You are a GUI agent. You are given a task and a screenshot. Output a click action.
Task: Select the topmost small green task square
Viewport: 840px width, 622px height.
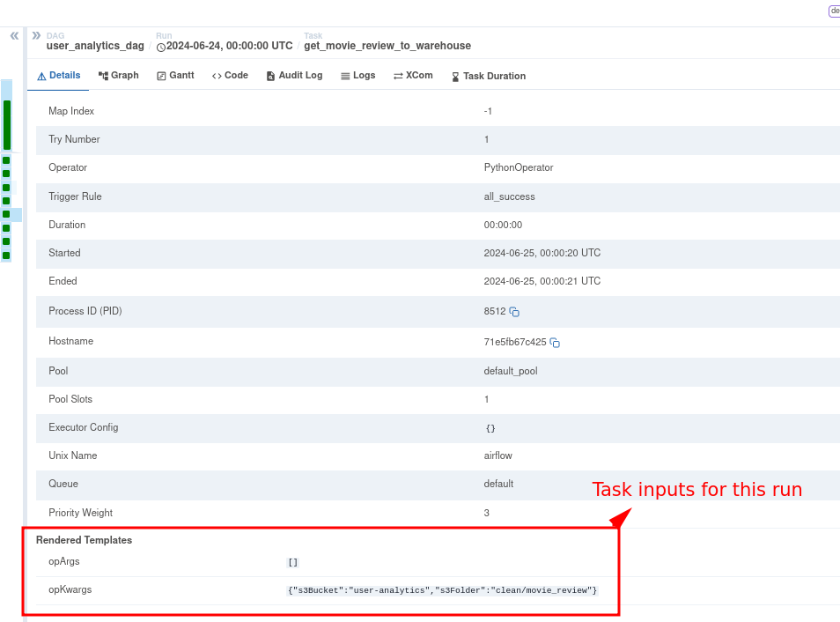[6, 160]
